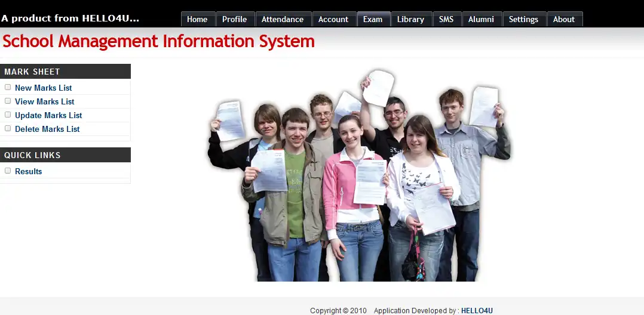Viewport: 644px width, 315px height.
Task: Open the Attendance tab
Action: 283,19
